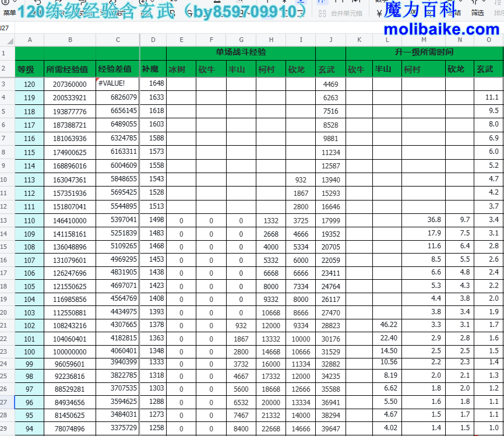Screen dimensions: 504x436
Task: Click the 玄武 header in column J
Action: pyautogui.click(x=331, y=69)
